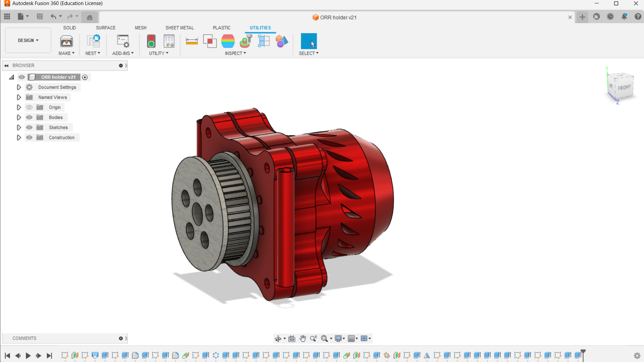Select the Interference tool icon
This screenshot has width=644, height=362.
[x=210, y=41]
